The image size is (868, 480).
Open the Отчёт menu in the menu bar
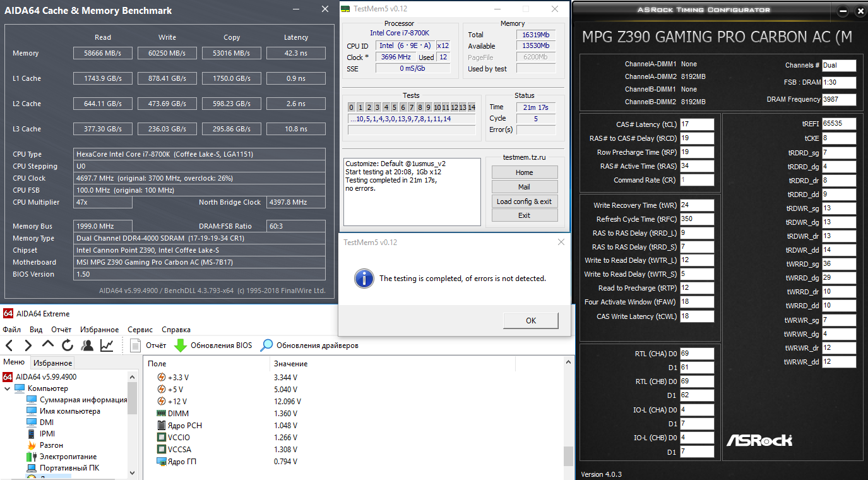61,330
